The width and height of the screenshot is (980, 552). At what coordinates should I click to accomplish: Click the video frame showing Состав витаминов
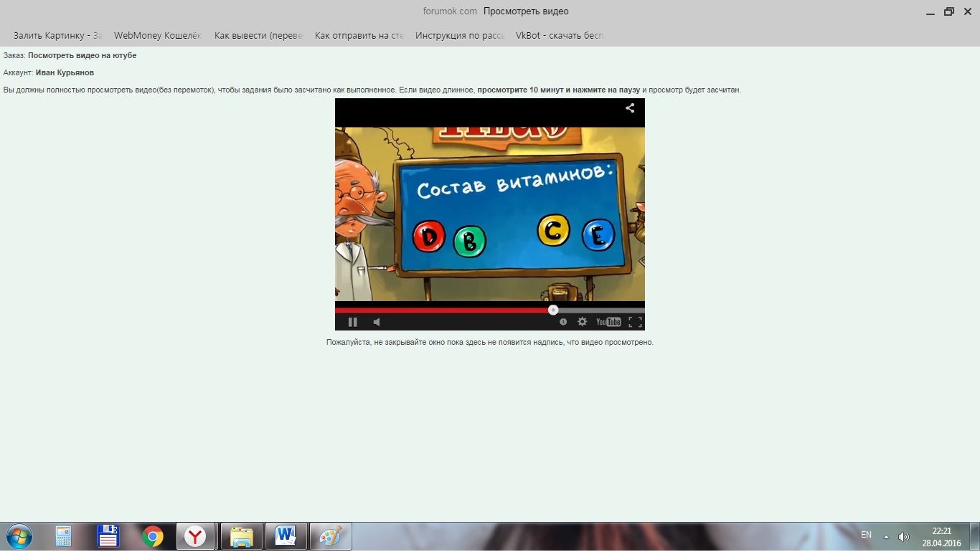click(x=490, y=214)
